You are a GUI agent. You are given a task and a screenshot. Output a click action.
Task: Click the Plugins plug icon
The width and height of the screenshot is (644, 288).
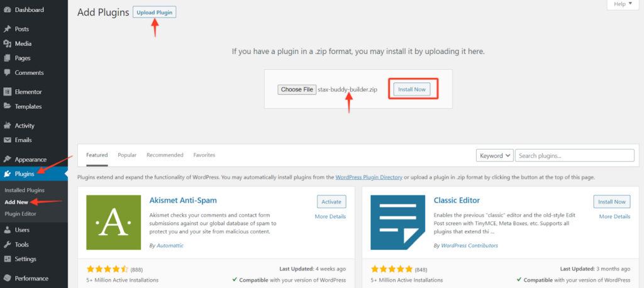pos(7,174)
